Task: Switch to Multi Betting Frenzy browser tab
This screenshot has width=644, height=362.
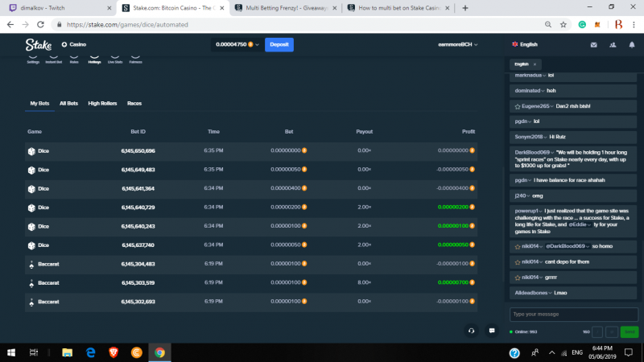Action: coord(286,8)
